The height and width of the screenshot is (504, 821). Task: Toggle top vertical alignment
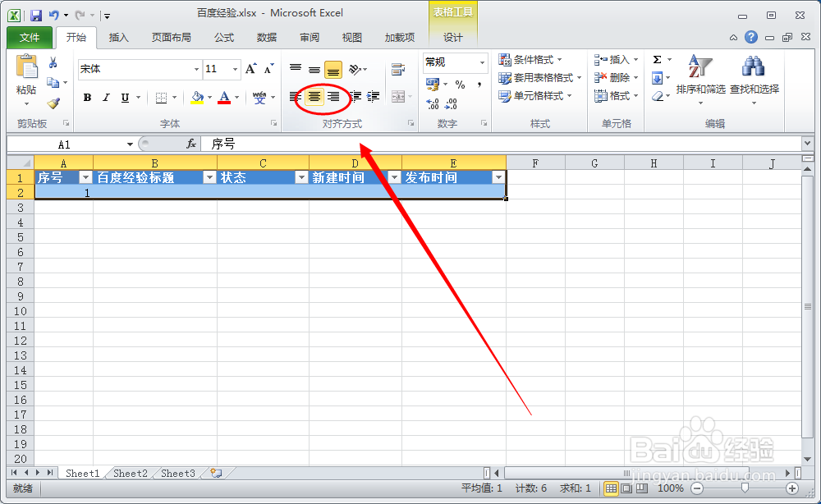pyautogui.click(x=296, y=69)
